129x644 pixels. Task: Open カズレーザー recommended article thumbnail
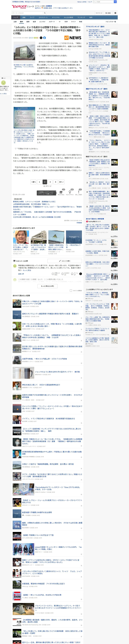coord(21,237)
